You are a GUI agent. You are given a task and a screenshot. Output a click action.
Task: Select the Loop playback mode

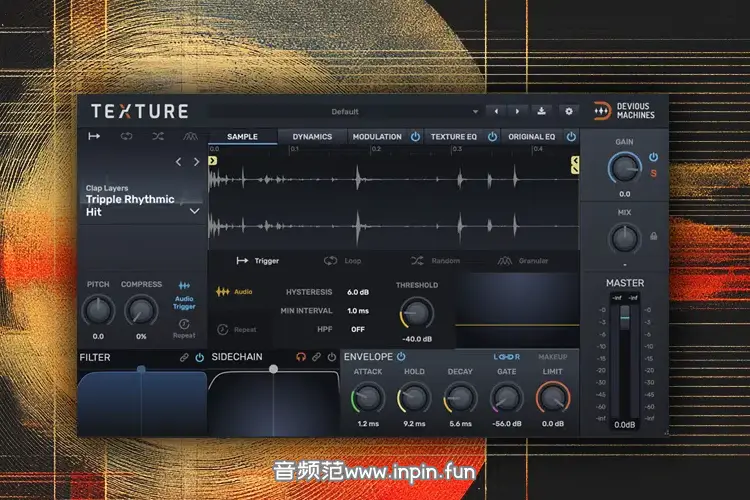(x=342, y=261)
